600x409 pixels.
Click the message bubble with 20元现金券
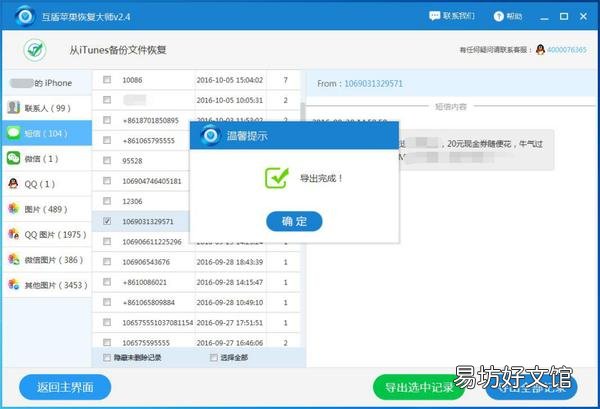pos(476,150)
